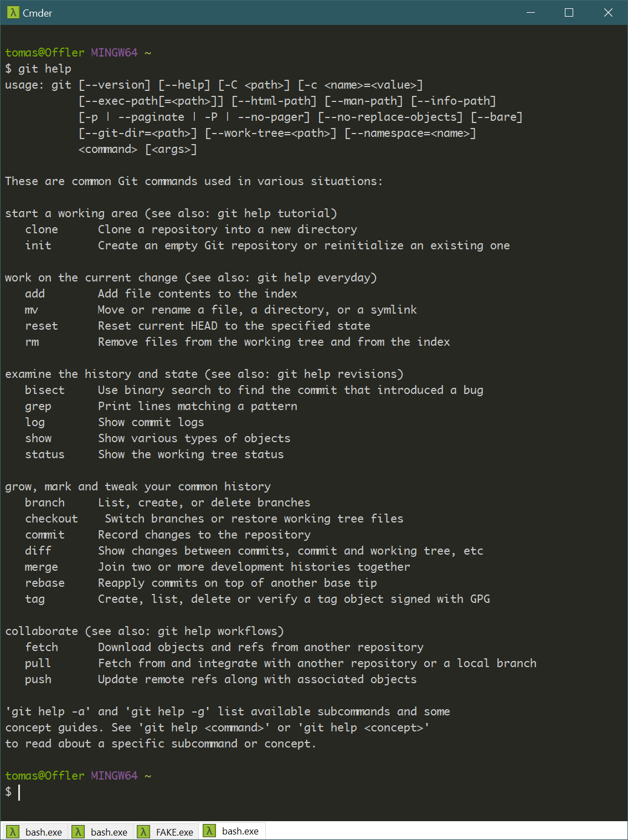Click the lambda icon on first bash.exe tab
This screenshot has width=628, height=840.
(x=13, y=832)
